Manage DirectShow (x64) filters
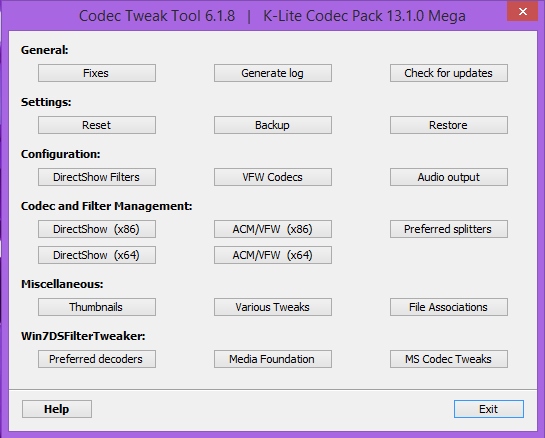This screenshot has width=545, height=438. 97,255
